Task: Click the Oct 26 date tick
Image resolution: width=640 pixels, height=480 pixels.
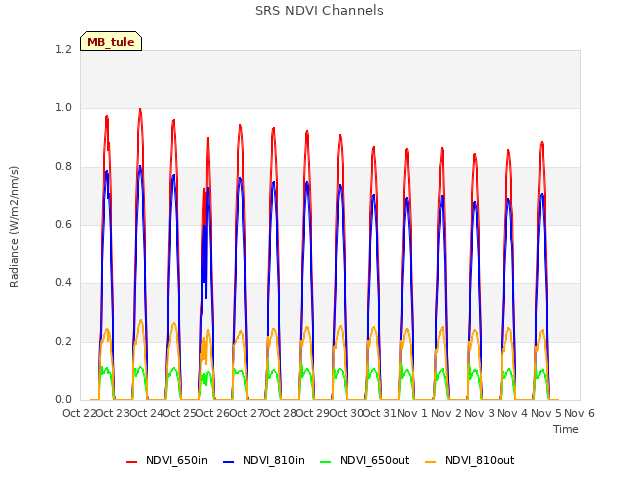Action: pyautogui.click(x=213, y=413)
